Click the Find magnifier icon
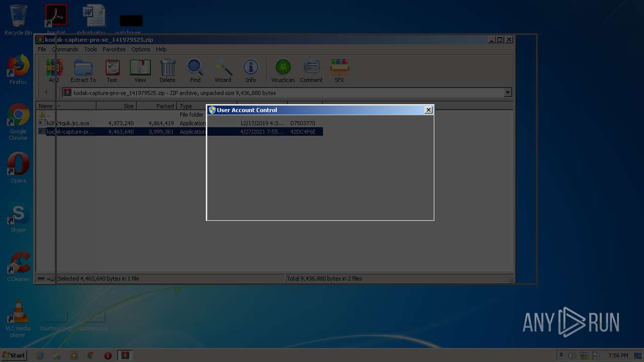The image size is (644, 362). click(195, 70)
